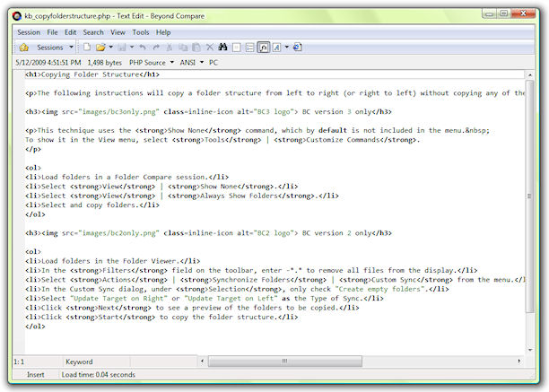Click the Undo arrow icon
The height and width of the screenshot is (392, 549).
point(144,47)
